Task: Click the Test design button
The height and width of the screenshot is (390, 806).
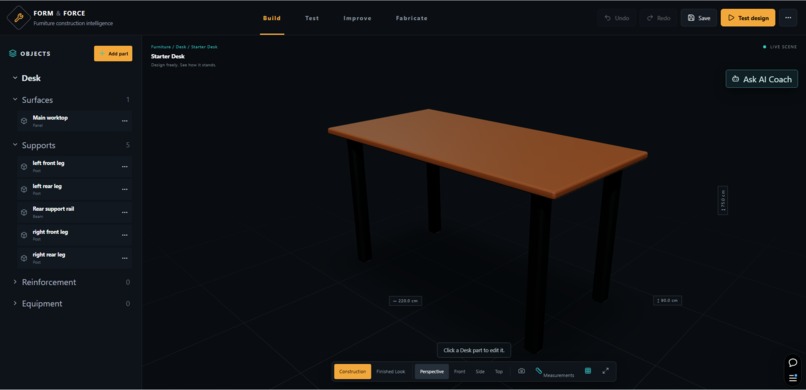Action: (x=748, y=18)
